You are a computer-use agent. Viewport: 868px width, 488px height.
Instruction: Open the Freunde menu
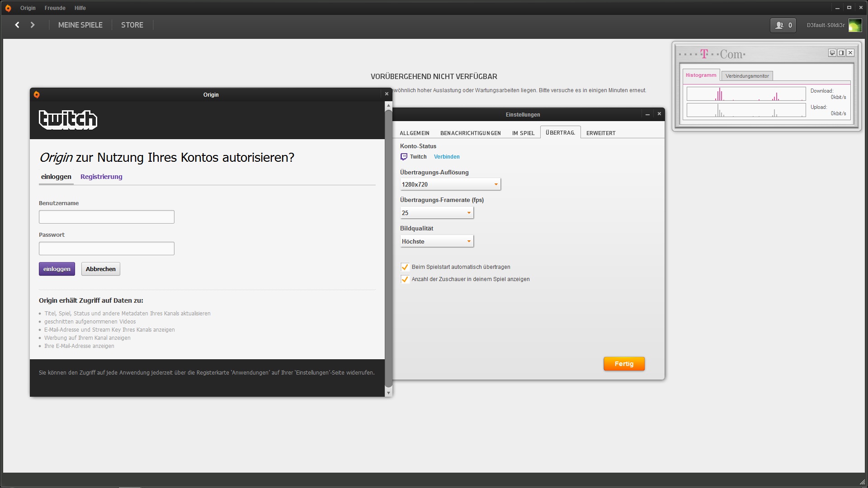click(55, 8)
